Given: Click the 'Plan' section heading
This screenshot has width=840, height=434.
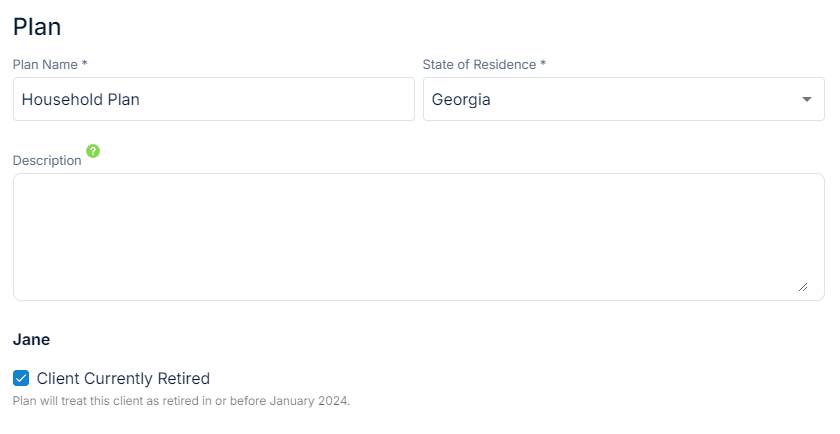Looking at the screenshot, I should (x=37, y=27).
